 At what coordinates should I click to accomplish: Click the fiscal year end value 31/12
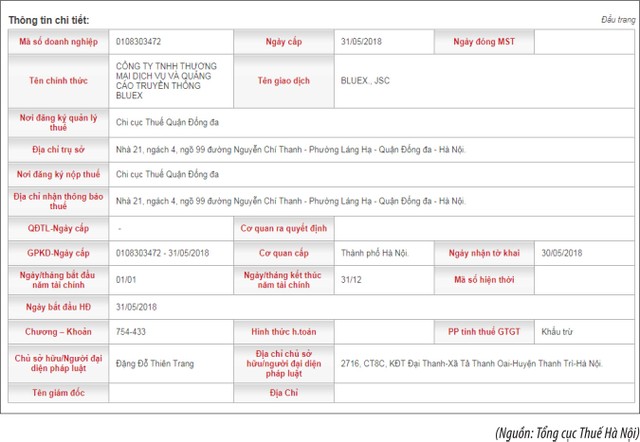351,280
